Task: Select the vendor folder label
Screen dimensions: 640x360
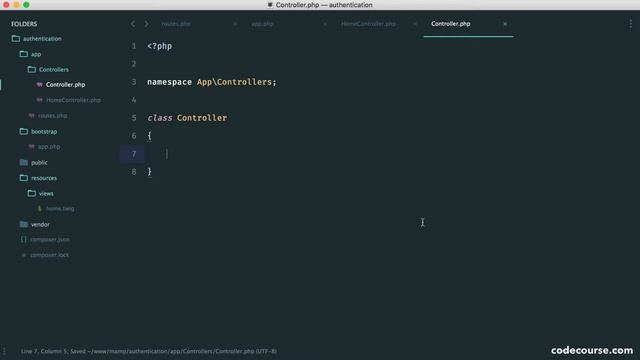Action: 40,224
